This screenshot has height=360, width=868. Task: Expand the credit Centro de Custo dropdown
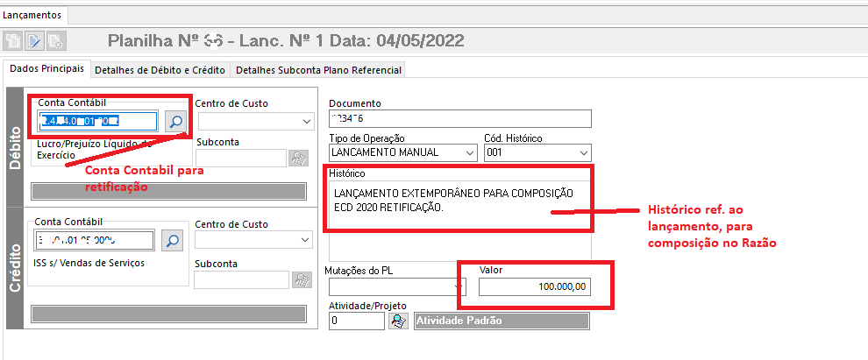[x=304, y=240]
